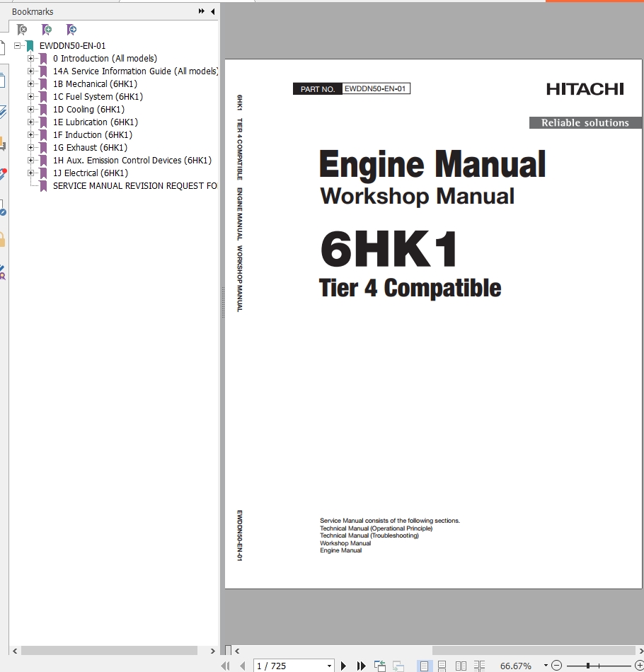Open the 1C Fuel System (6HK1) bookmark

tap(98, 96)
